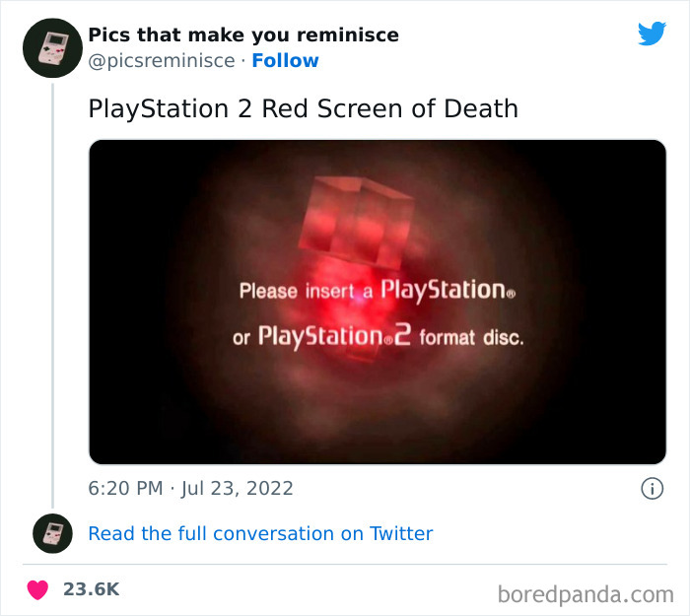Follow the picsreminisce account
The height and width of the screenshot is (616, 690).
pyautogui.click(x=285, y=60)
